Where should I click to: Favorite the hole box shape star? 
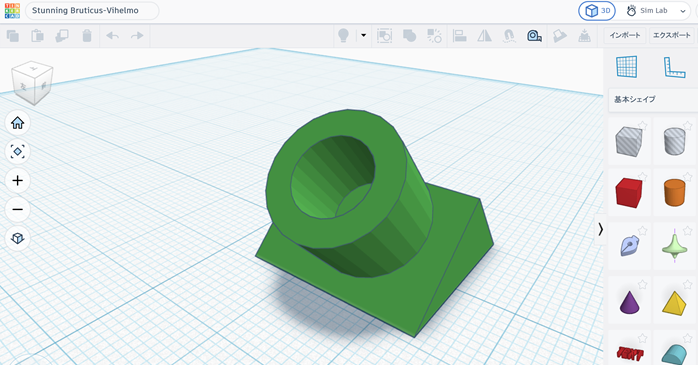pyautogui.click(x=642, y=126)
